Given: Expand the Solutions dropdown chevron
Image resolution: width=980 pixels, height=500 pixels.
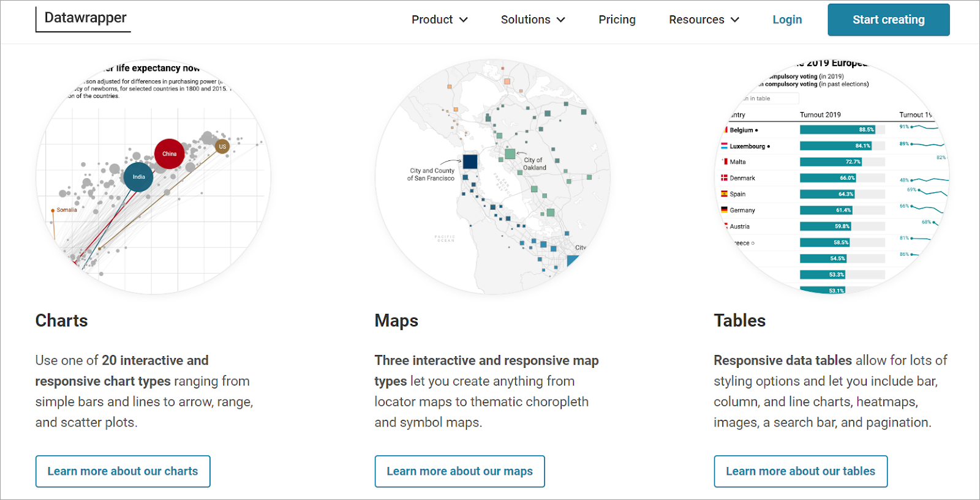Looking at the screenshot, I should [x=560, y=20].
